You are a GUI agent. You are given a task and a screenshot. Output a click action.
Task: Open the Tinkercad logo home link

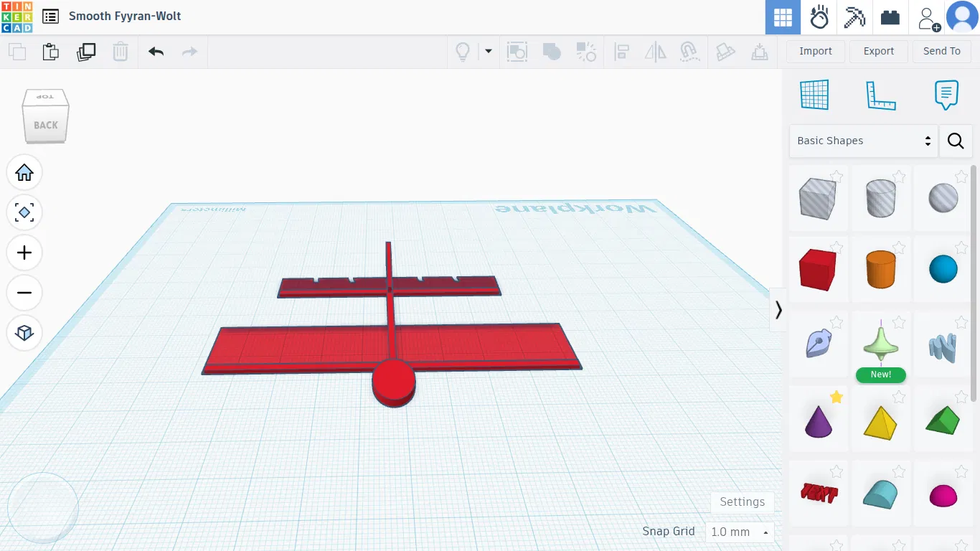pos(17,17)
